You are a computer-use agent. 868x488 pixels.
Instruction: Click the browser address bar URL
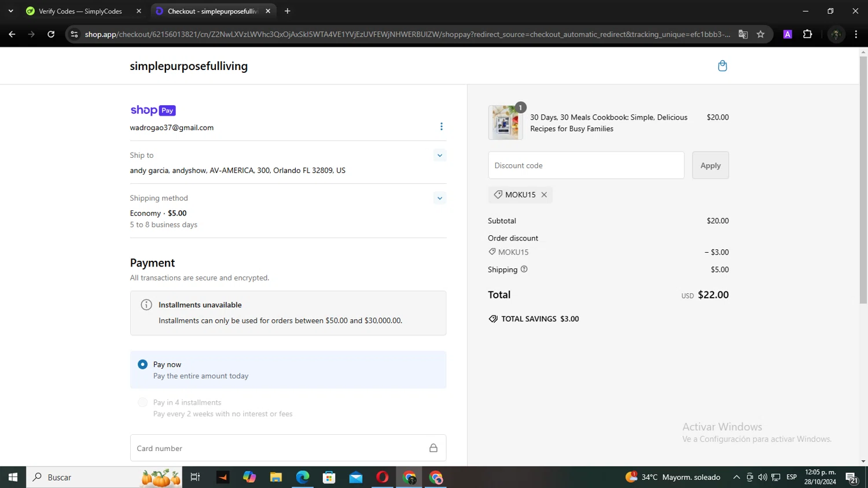tap(407, 34)
